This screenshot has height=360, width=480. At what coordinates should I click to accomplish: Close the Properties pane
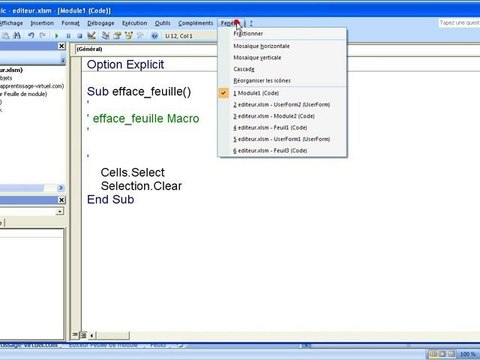62,200
